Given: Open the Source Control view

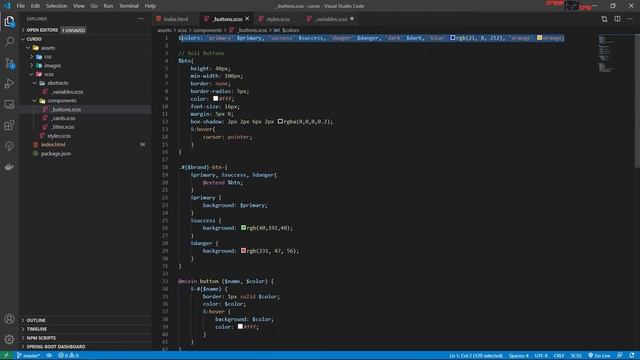Looking at the screenshot, I should [9, 63].
